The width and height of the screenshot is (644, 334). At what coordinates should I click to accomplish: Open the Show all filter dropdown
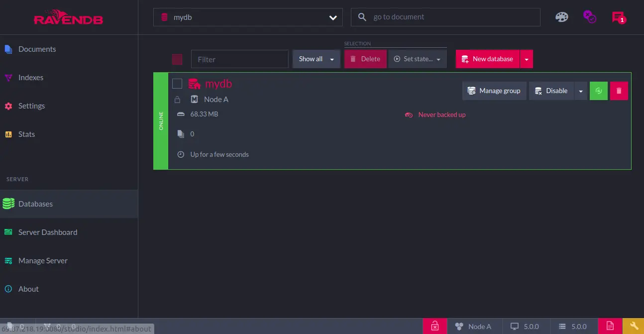(317, 59)
